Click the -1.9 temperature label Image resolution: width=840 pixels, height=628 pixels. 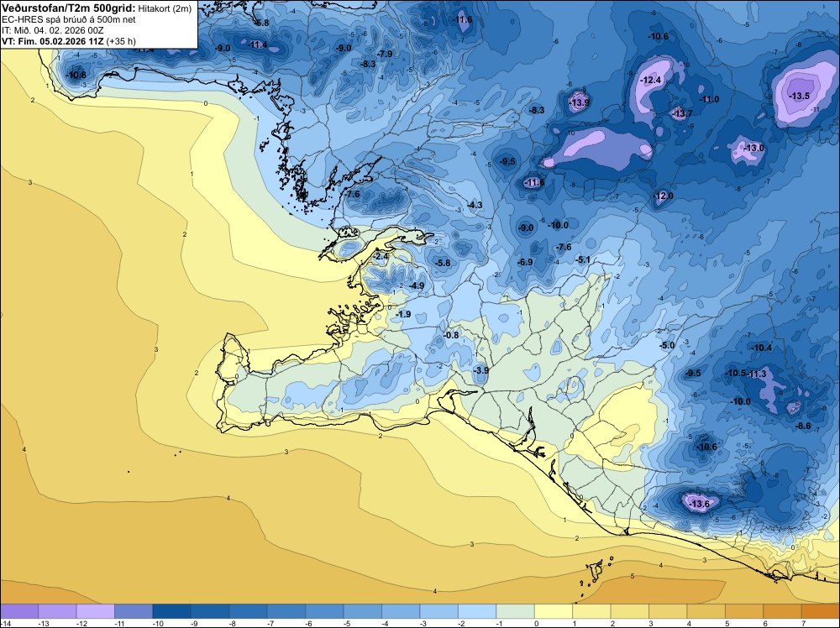click(403, 314)
